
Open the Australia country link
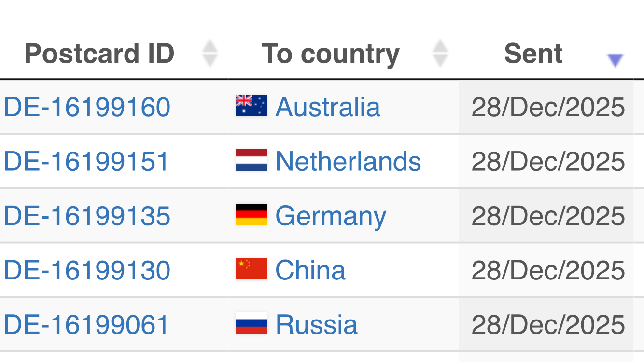coord(328,107)
